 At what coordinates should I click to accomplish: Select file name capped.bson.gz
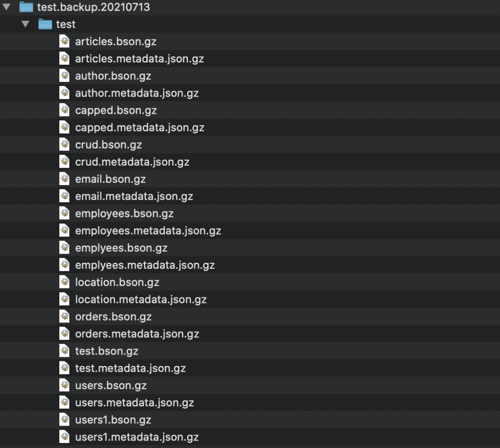coord(116,111)
